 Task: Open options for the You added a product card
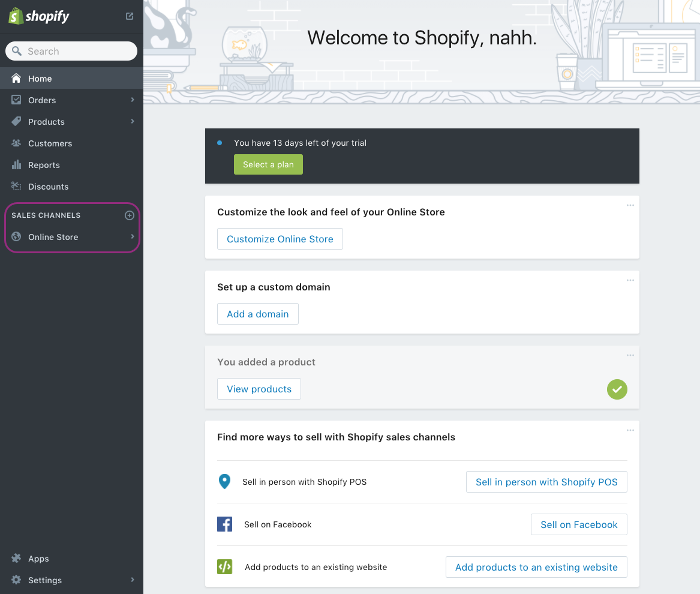pos(630,355)
